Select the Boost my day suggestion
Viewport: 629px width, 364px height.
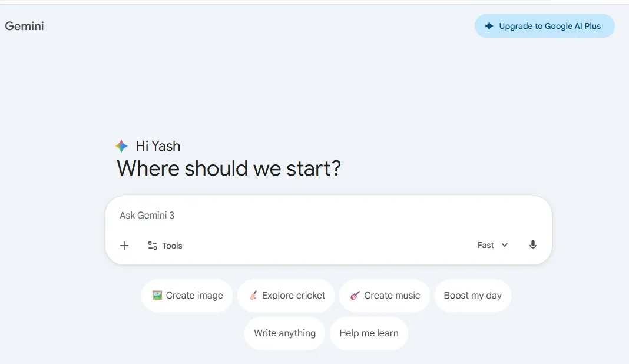click(472, 295)
